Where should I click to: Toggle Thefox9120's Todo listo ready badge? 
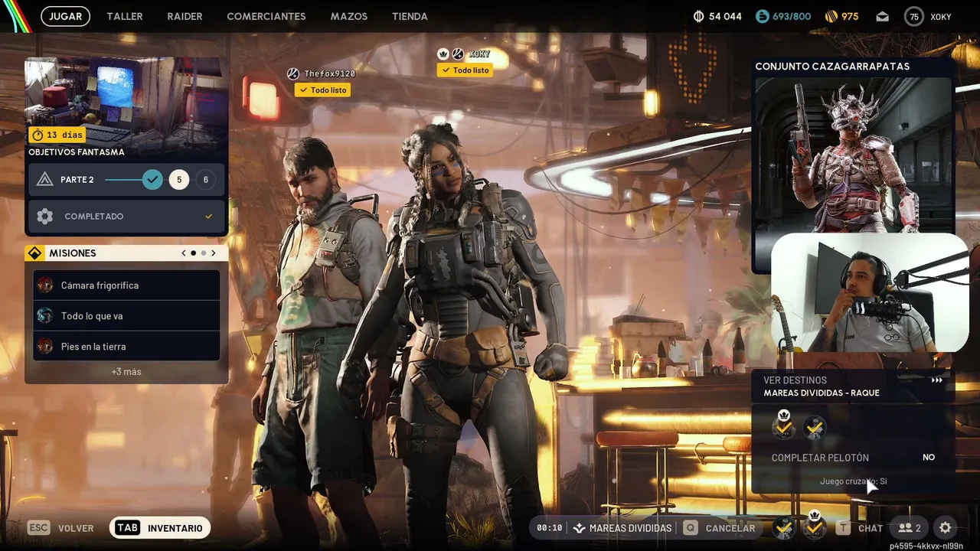pyautogui.click(x=323, y=90)
